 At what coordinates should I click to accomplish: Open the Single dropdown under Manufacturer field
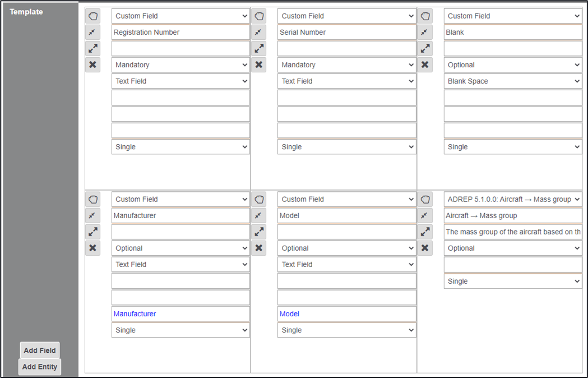(180, 330)
